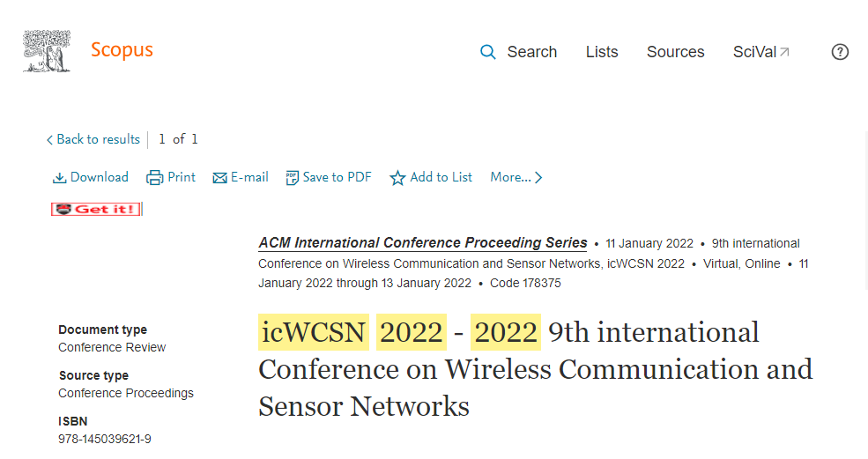Click the ISBN number 978-145039621-9

point(105,439)
